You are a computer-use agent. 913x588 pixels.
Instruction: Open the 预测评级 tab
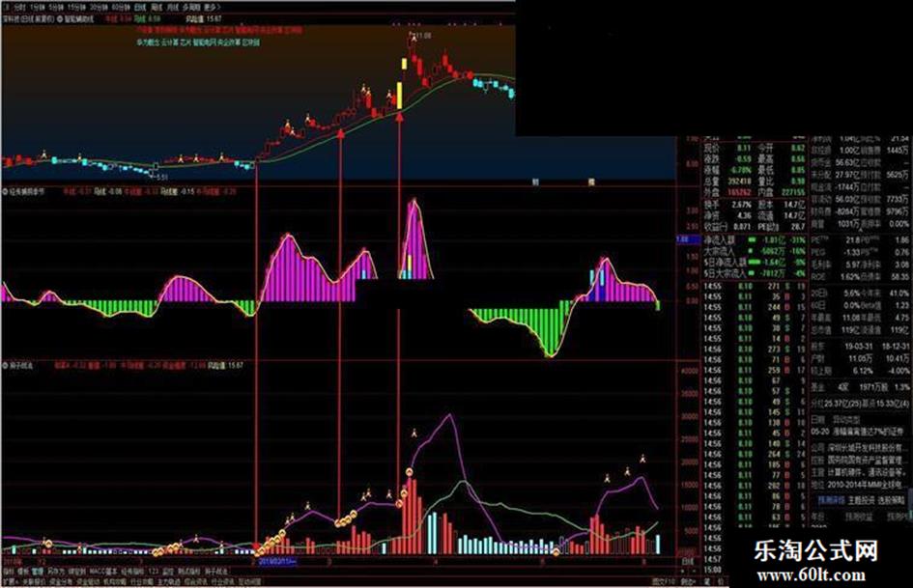point(830,499)
